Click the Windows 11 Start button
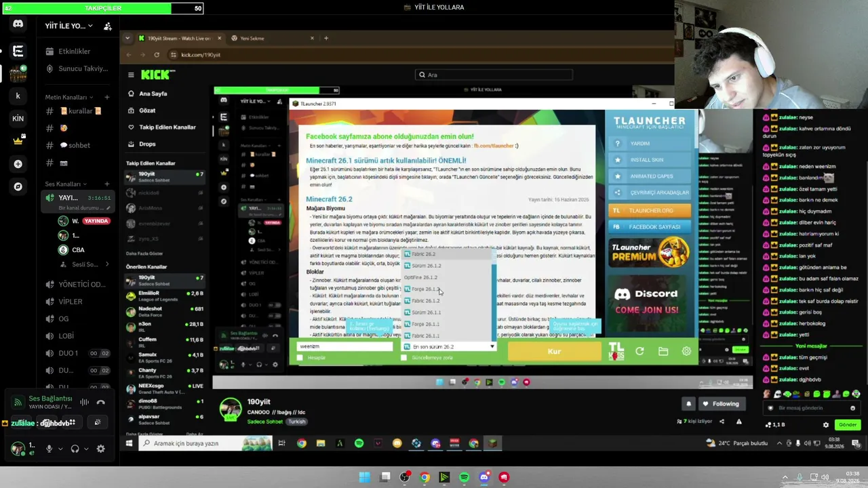 coord(365,477)
